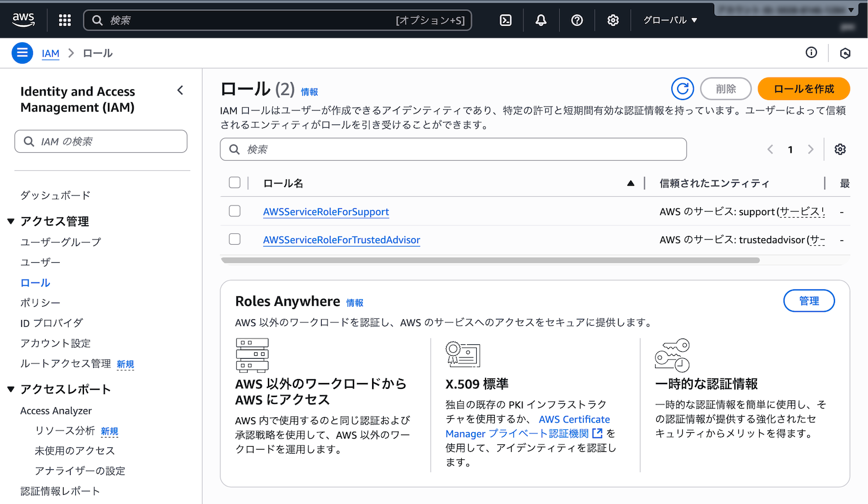Click the refresh roles button
The image size is (868, 504).
pyautogui.click(x=682, y=89)
